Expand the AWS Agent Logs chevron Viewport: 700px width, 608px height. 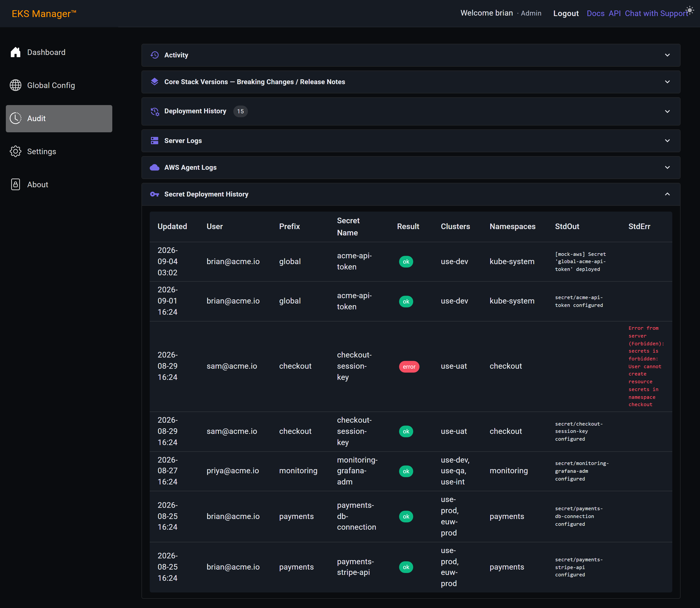[667, 168]
